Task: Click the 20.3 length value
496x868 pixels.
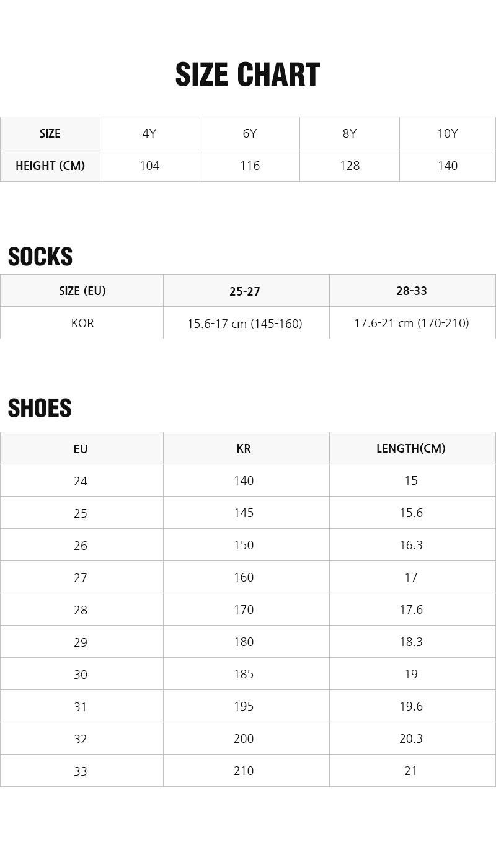Action: (x=411, y=738)
